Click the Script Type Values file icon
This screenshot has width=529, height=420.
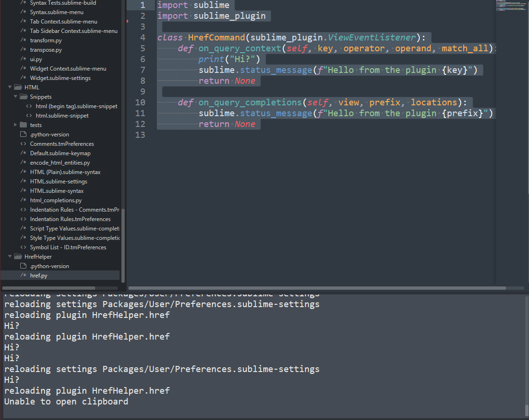pyautogui.click(x=23, y=228)
